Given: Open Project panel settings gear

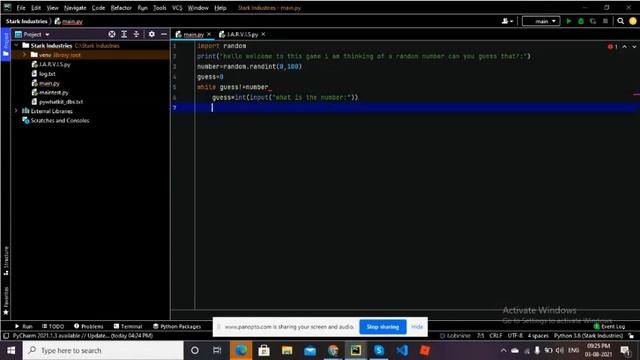Looking at the screenshot, I should coord(151,34).
